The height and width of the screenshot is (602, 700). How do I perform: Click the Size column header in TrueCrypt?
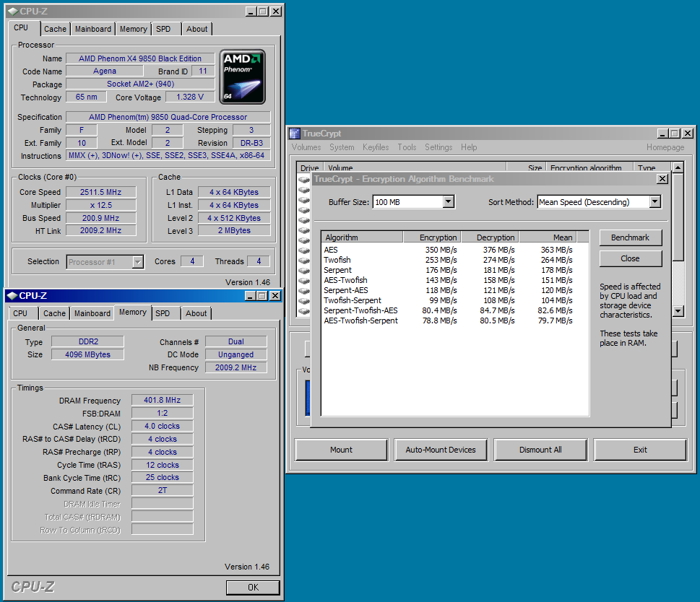pos(527,167)
